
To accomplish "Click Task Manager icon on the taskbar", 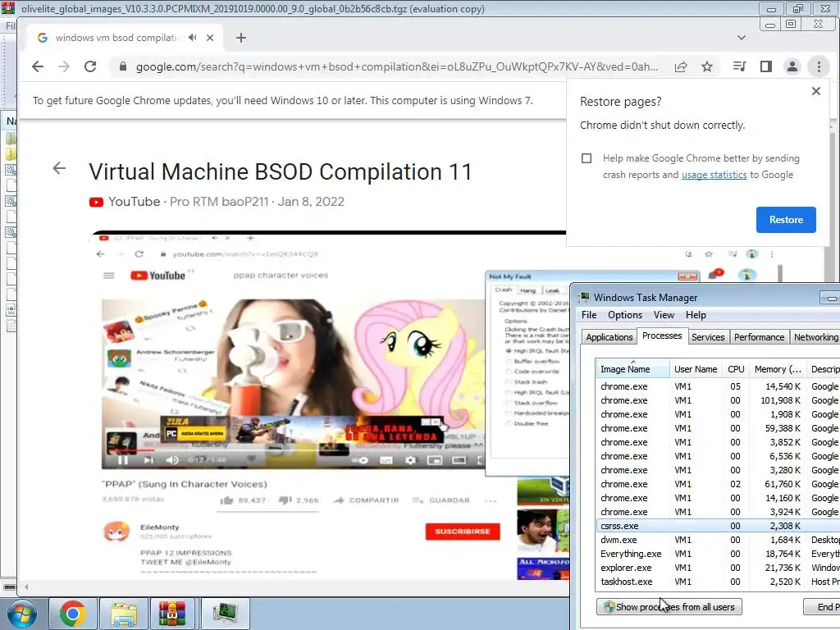I will (x=225, y=614).
